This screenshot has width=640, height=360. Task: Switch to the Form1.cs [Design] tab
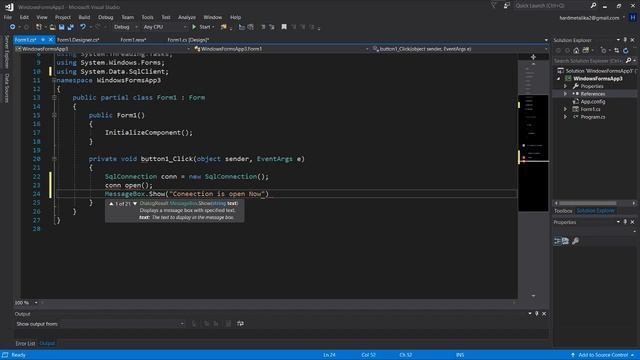188,40
